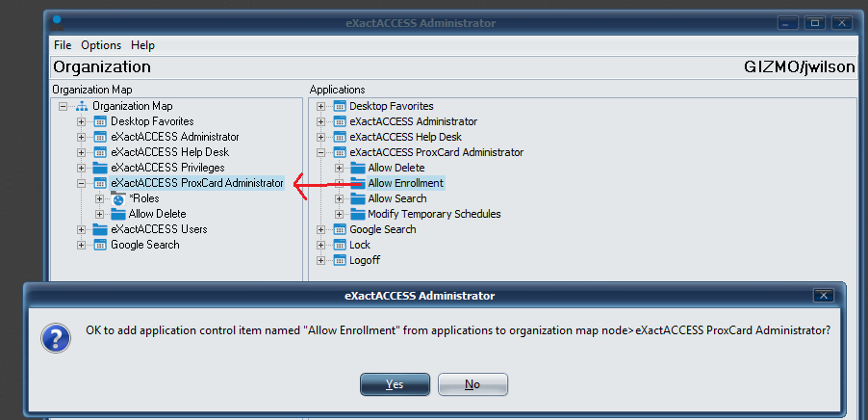Confirm with the Yes button

[395, 384]
